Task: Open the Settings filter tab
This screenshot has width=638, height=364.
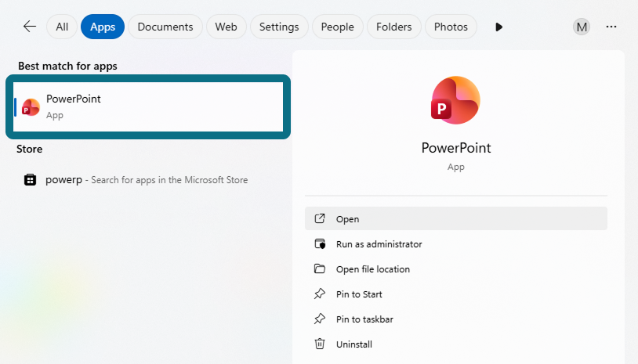Action: [279, 27]
